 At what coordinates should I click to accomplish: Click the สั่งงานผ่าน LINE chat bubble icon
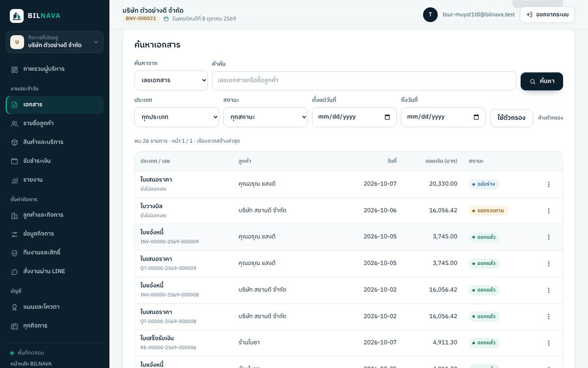15,271
